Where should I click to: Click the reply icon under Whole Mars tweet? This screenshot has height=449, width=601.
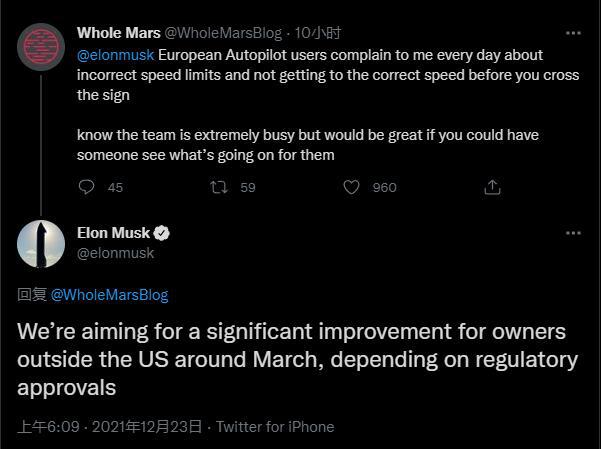87,187
